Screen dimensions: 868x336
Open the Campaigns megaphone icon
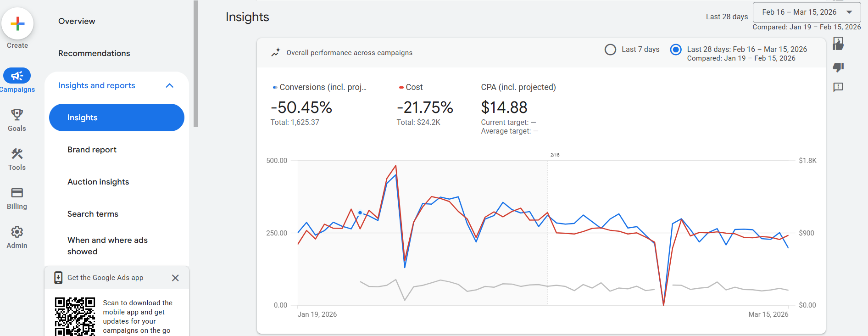(x=17, y=76)
